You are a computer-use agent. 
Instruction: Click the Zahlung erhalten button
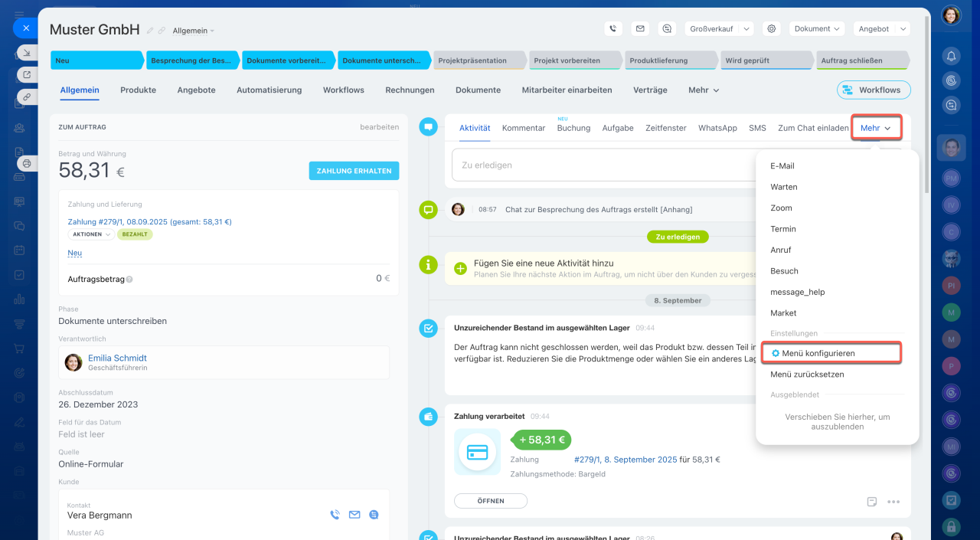coord(354,171)
